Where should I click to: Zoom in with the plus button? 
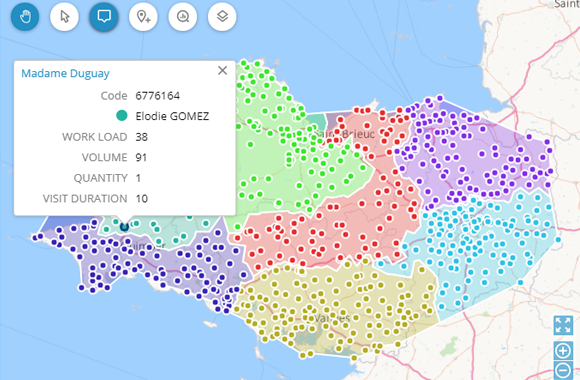pyautogui.click(x=563, y=350)
